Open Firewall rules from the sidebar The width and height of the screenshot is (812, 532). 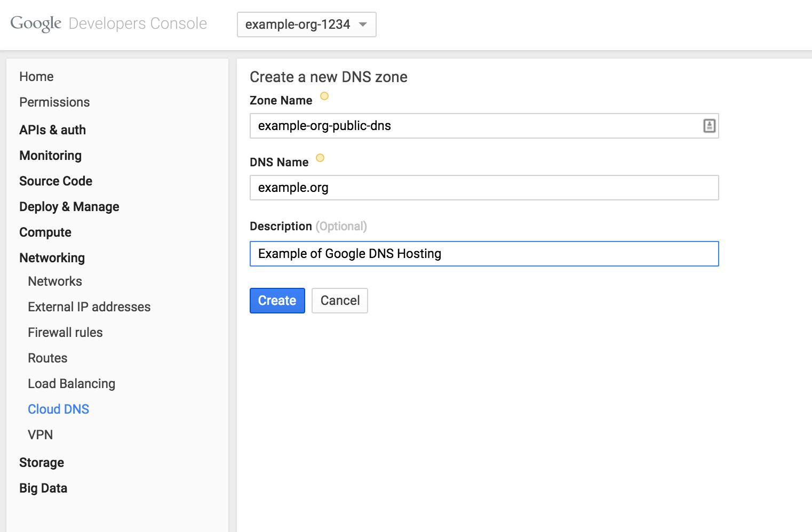pos(65,332)
